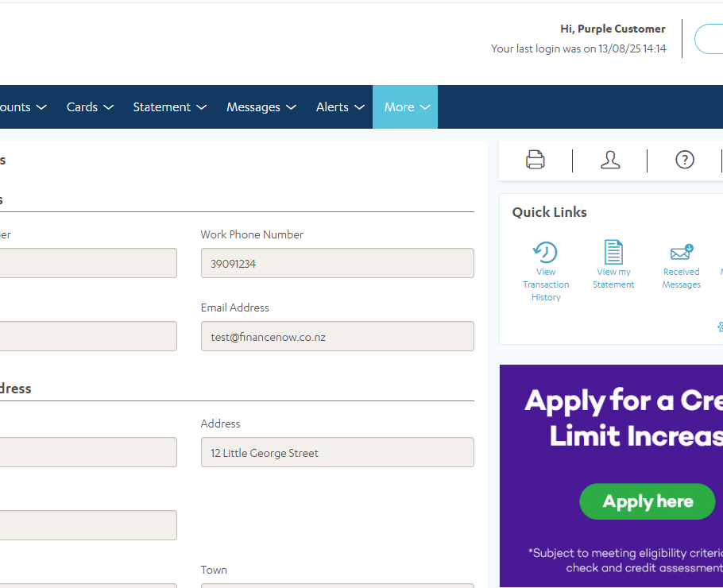
Task: Expand the Statement dropdown chevron
Action: (x=202, y=107)
